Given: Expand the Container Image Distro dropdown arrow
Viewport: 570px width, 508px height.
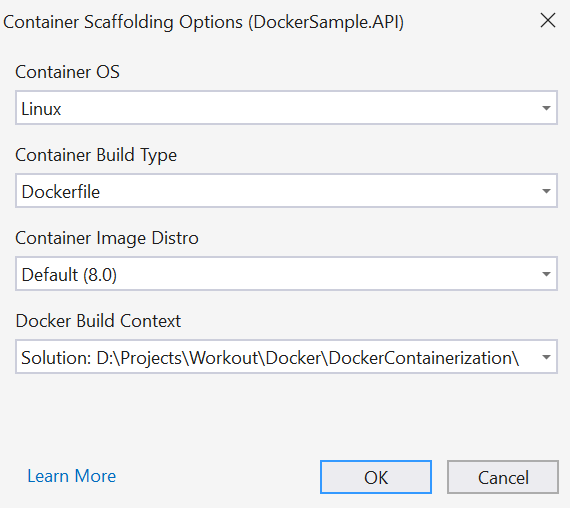Looking at the screenshot, I should point(546,274).
